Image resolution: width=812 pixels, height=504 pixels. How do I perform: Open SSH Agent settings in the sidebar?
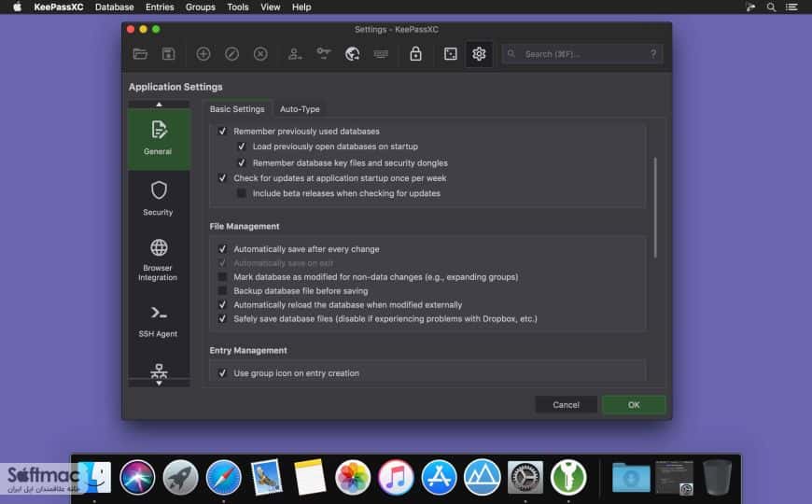(x=159, y=322)
